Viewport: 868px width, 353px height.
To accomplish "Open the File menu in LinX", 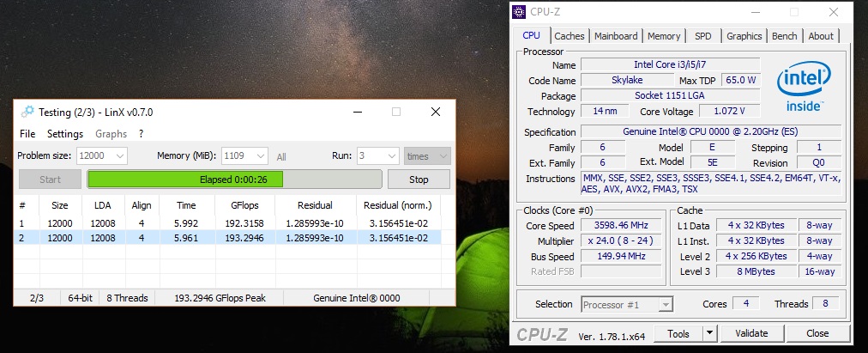I will click(x=27, y=133).
